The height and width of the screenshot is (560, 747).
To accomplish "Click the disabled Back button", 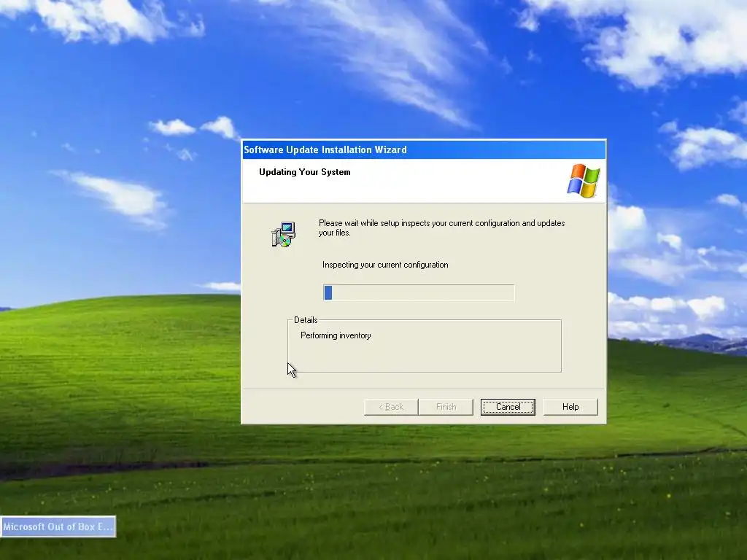I will [x=391, y=407].
